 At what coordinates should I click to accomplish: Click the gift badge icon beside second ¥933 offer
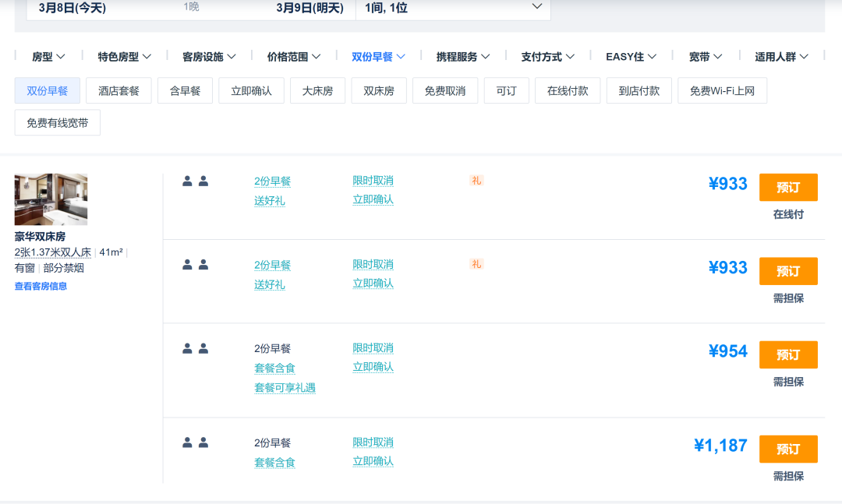pyautogui.click(x=476, y=264)
